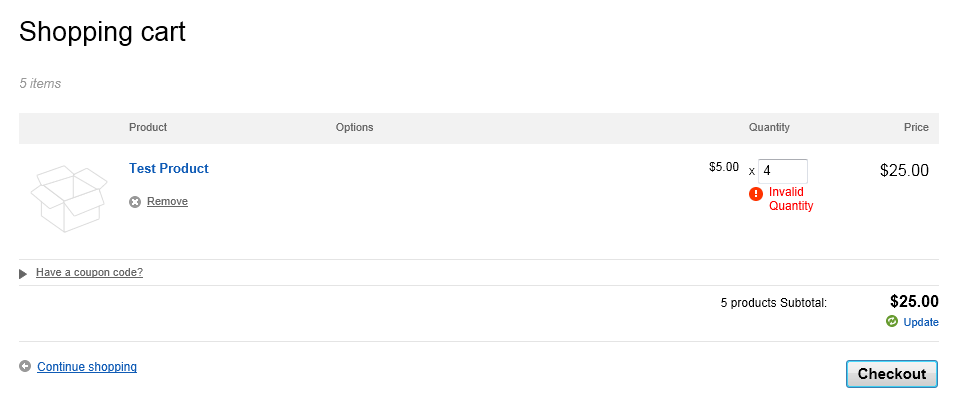Click the Continue shopping back arrow icon
This screenshot has width=956, height=404.
tap(25, 367)
